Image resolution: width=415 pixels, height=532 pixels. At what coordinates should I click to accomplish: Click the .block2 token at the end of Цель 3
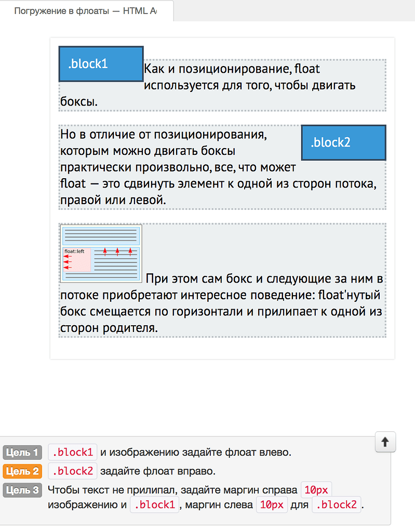[x=336, y=504]
